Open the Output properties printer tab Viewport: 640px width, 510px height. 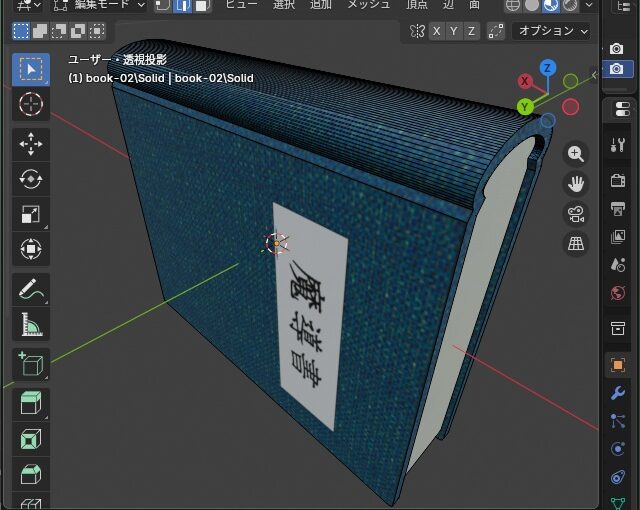click(x=618, y=208)
